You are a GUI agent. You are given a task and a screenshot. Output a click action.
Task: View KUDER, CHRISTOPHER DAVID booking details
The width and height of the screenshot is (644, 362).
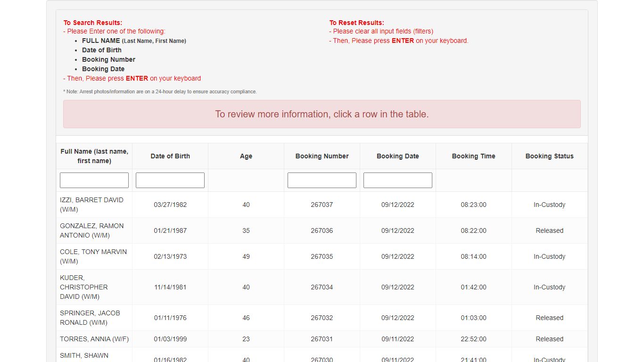click(x=322, y=287)
